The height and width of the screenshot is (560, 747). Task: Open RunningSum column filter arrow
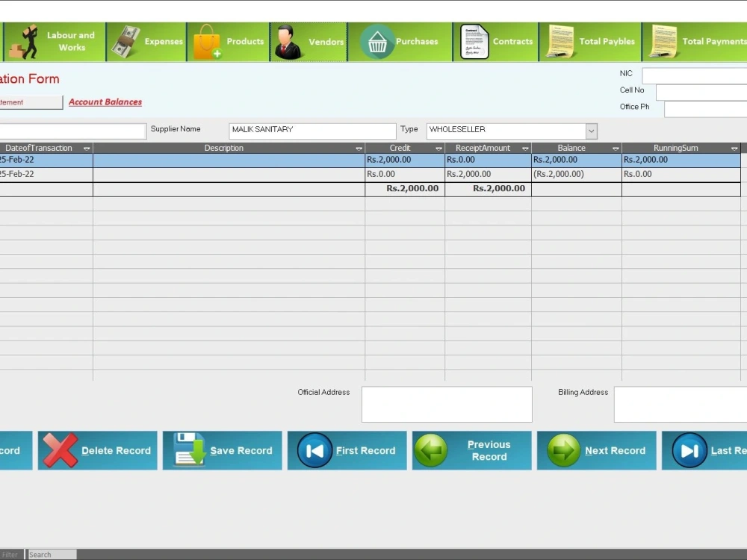tap(734, 149)
